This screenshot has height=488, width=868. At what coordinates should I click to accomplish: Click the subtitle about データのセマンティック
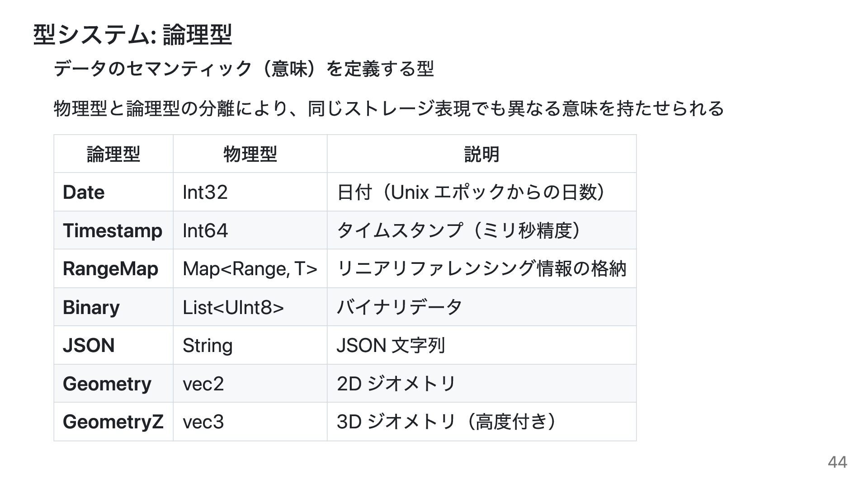tap(244, 69)
